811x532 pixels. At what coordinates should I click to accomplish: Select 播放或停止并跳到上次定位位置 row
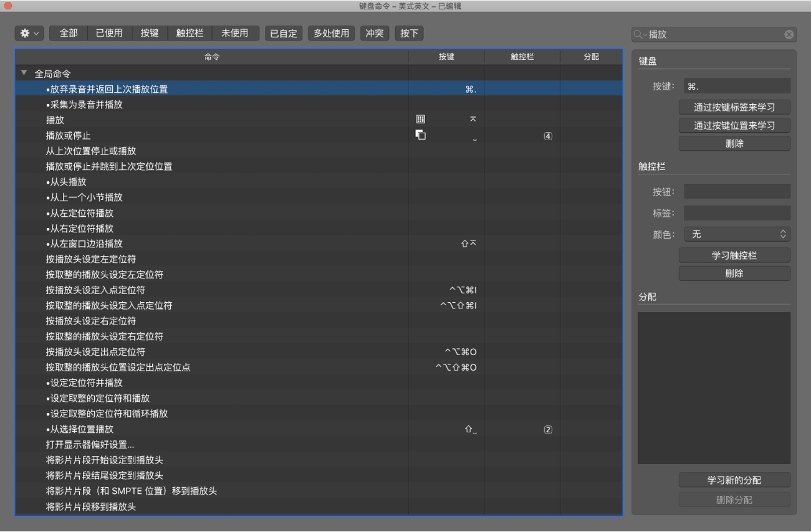tap(319, 166)
